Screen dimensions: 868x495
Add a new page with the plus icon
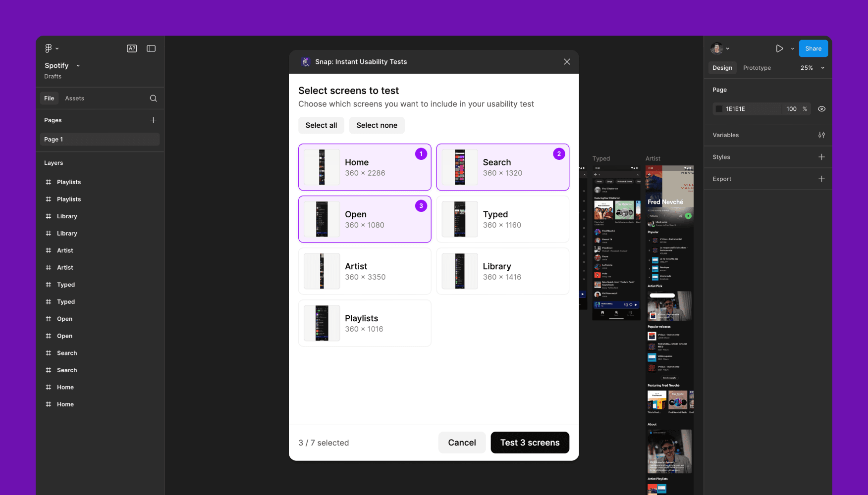tap(154, 120)
